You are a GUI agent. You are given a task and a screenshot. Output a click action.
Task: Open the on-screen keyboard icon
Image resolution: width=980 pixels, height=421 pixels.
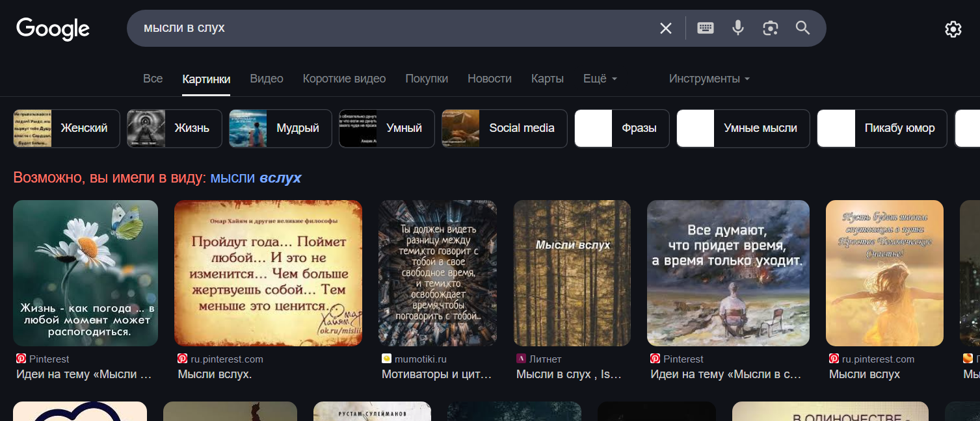(x=706, y=28)
